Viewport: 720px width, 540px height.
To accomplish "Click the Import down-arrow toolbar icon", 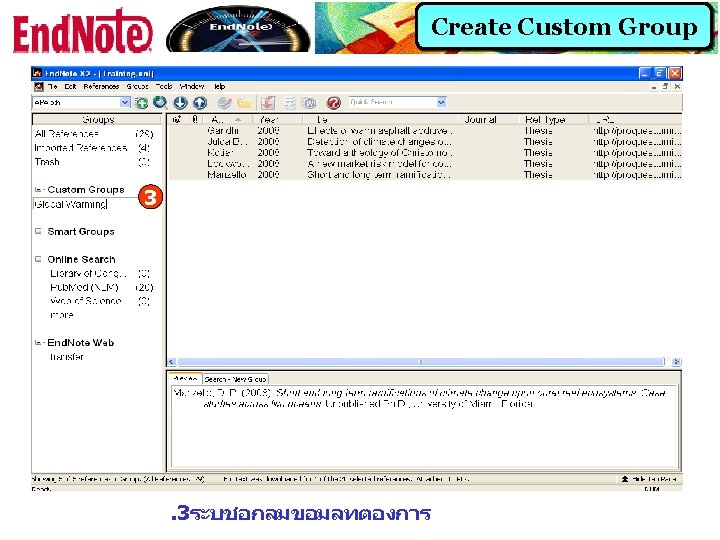I will tap(180, 103).
